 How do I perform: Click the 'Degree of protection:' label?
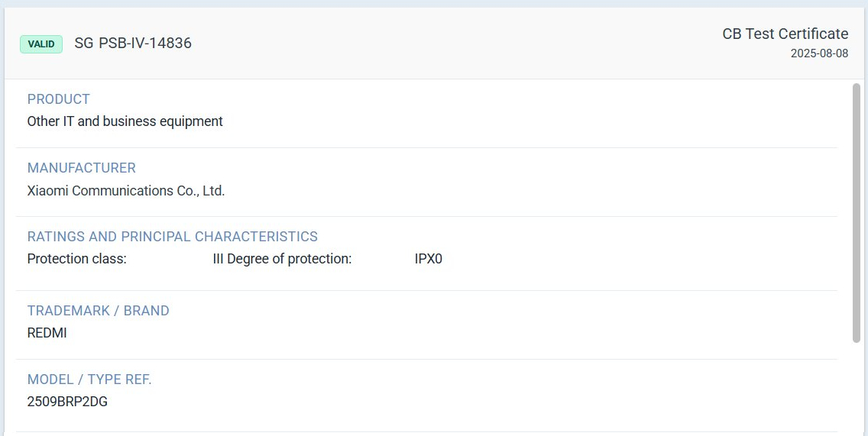coord(290,259)
